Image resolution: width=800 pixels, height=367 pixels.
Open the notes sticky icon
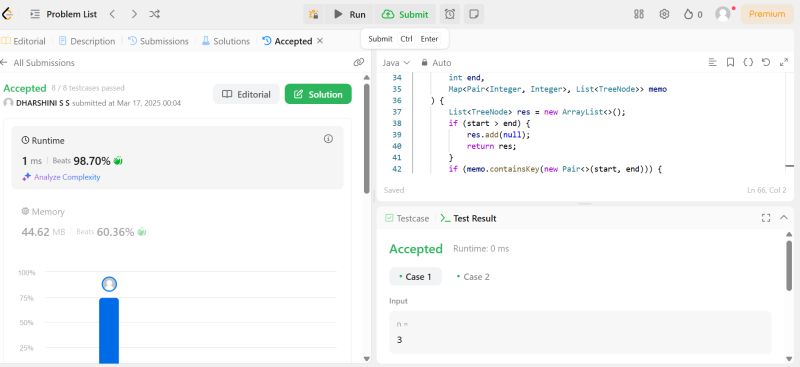pos(474,14)
